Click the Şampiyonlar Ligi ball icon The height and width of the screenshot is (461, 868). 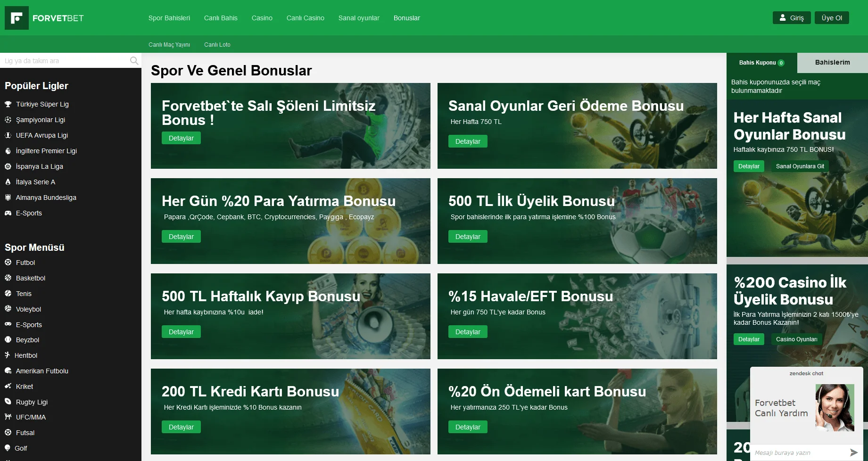point(8,120)
